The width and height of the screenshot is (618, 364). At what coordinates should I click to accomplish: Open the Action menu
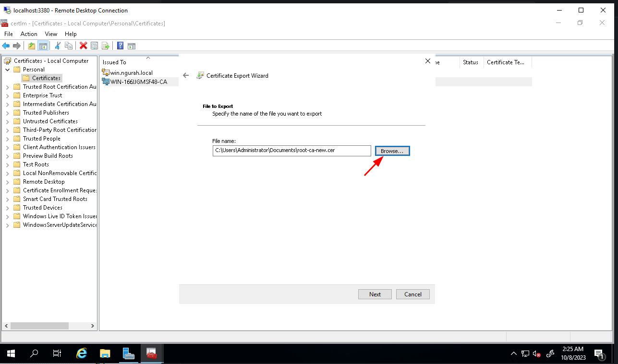click(x=29, y=34)
